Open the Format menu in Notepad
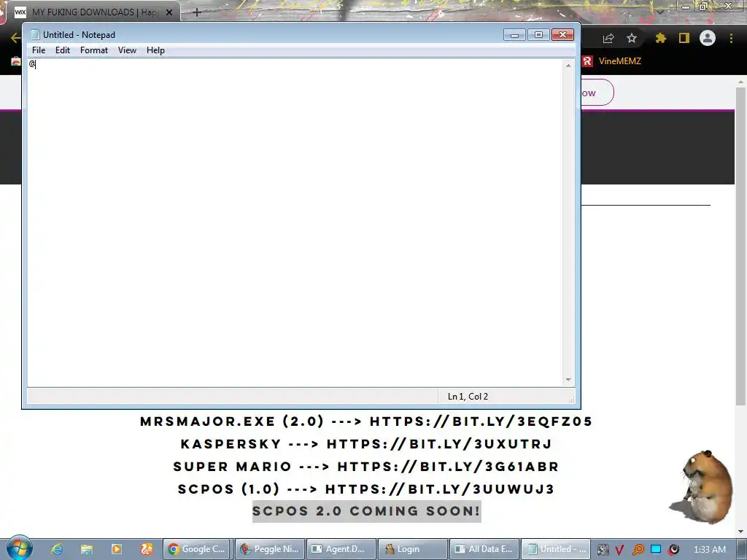The image size is (747, 560). click(94, 50)
